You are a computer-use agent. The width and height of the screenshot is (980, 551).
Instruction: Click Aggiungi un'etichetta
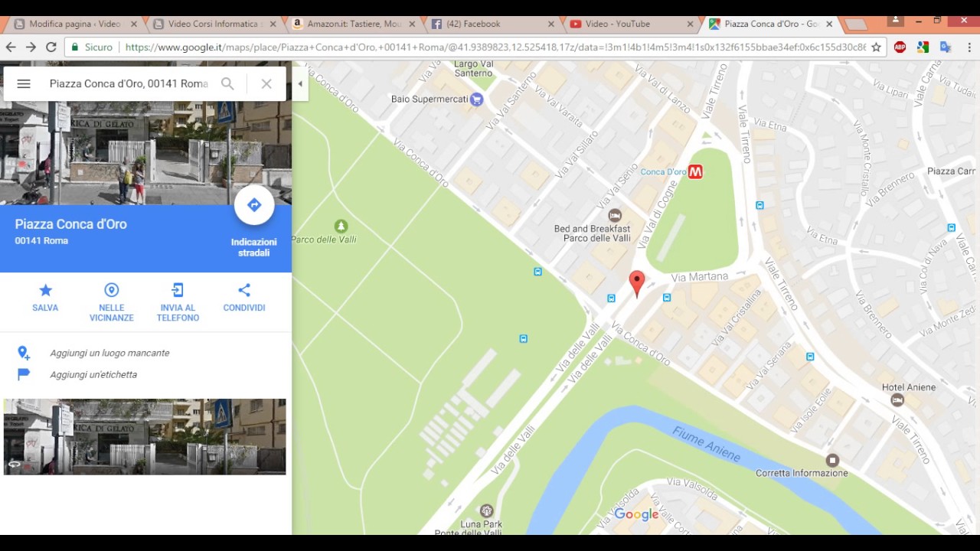pyautogui.click(x=93, y=374)
